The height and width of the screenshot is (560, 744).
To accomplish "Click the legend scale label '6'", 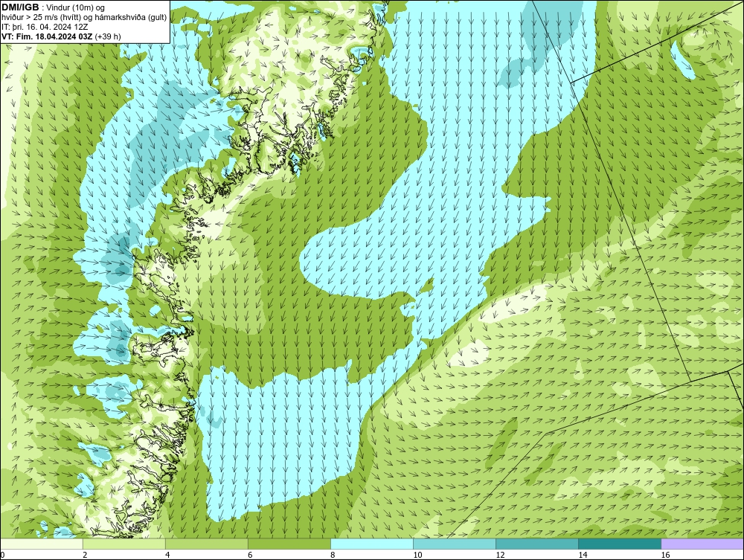I will pos(250,555).
